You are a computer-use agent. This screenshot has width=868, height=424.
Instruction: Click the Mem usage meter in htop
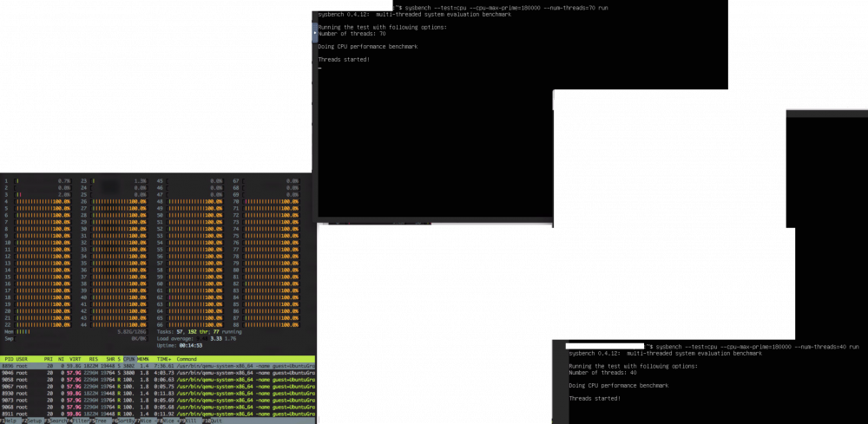pos(75,332)
